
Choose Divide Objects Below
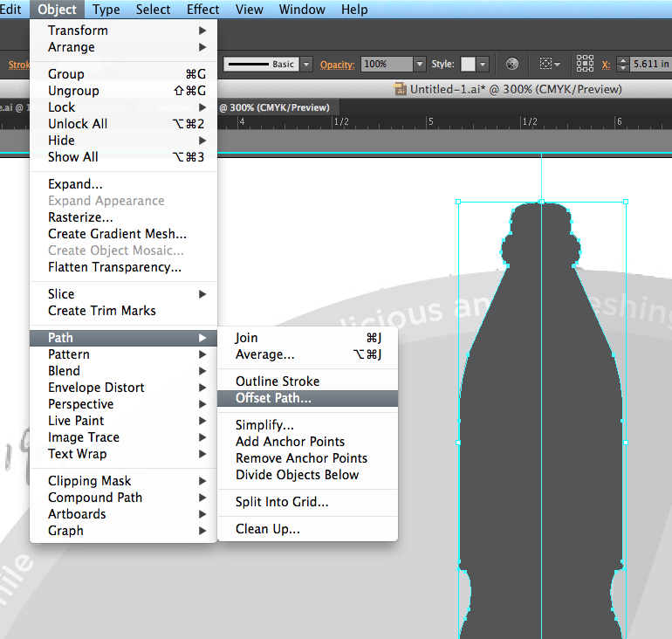pos(308,475)
